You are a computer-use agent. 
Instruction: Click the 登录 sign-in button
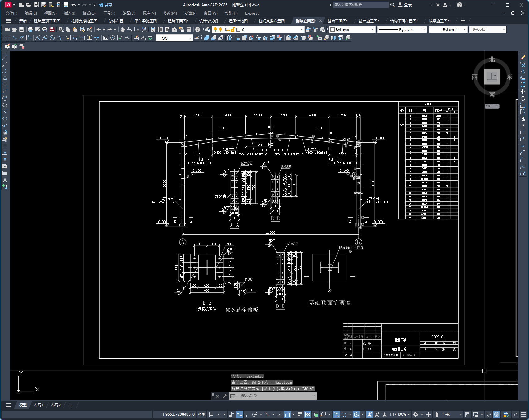405,5
